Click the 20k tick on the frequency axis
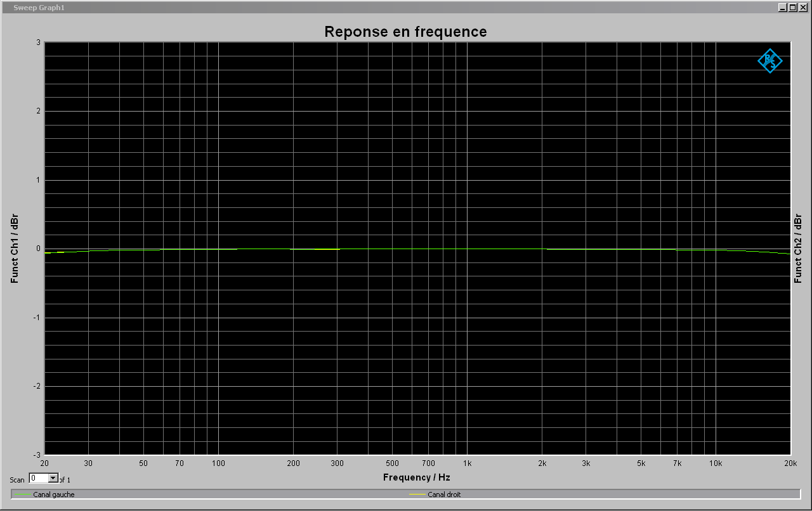Viewport: 812px width, 511px height. click(790, 463)
